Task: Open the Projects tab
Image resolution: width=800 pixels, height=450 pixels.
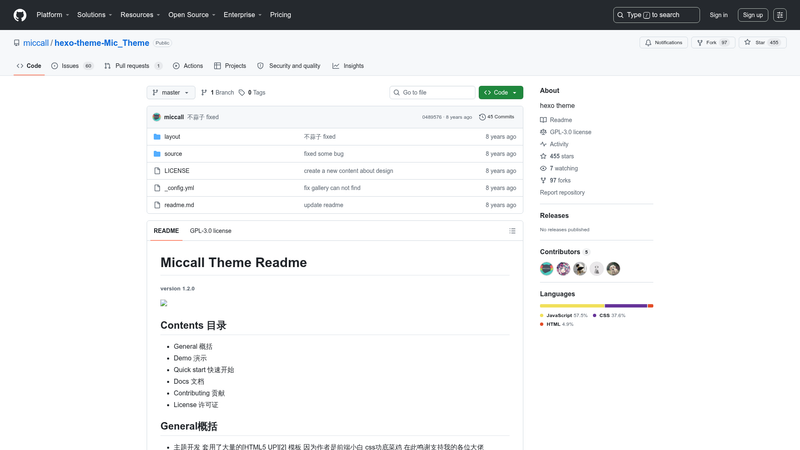Action: (x=230, y=66)
